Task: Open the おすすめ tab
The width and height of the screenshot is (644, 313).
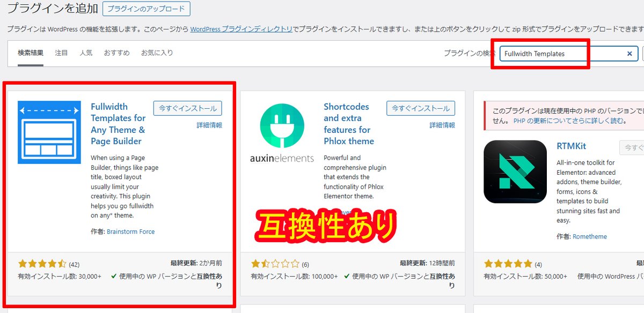Action: 117,53
